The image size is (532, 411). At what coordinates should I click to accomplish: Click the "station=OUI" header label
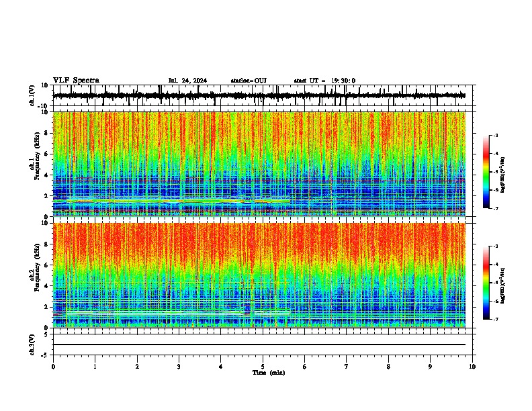(x=249, y=81)
